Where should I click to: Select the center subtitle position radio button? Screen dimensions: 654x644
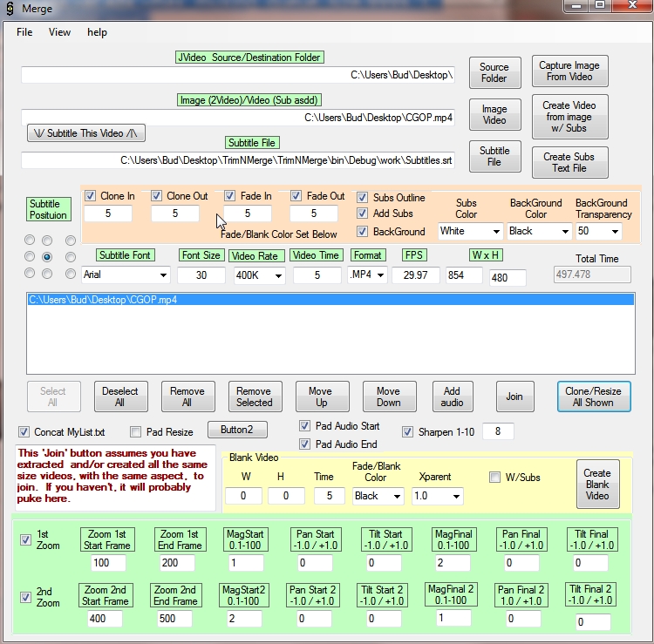coord(47,257)
